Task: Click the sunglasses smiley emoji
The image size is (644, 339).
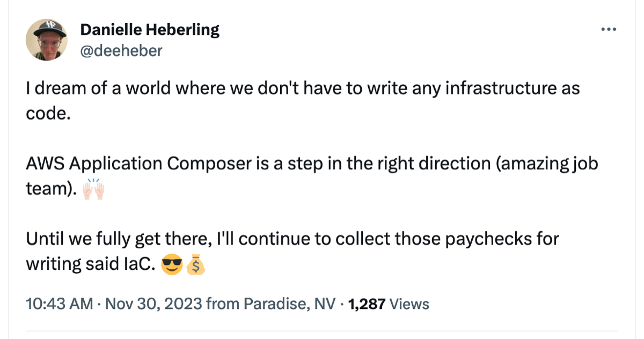Action: tap(172, 263)
